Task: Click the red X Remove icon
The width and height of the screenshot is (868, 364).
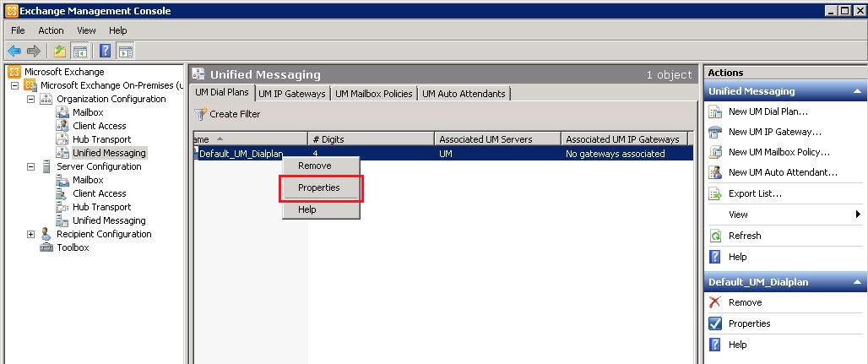Action: click(715, 302)
